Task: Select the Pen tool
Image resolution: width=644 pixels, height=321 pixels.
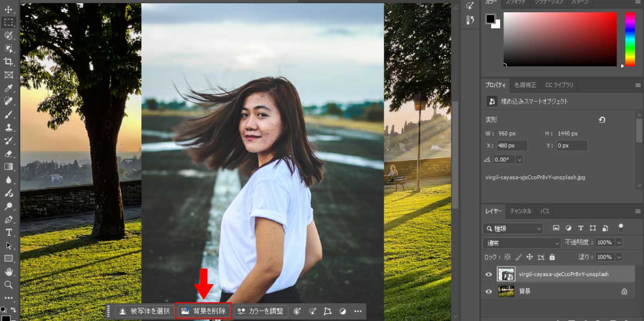Action: point(9,219)
